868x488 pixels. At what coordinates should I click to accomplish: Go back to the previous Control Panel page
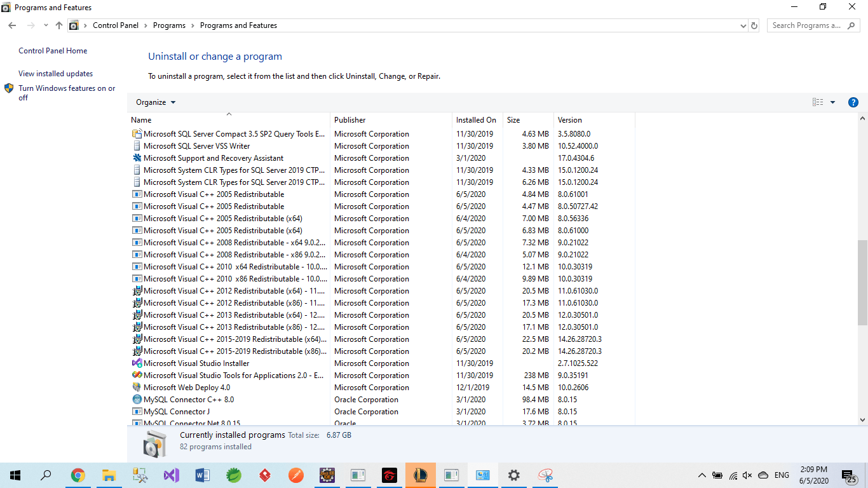[x=12, y=25]
